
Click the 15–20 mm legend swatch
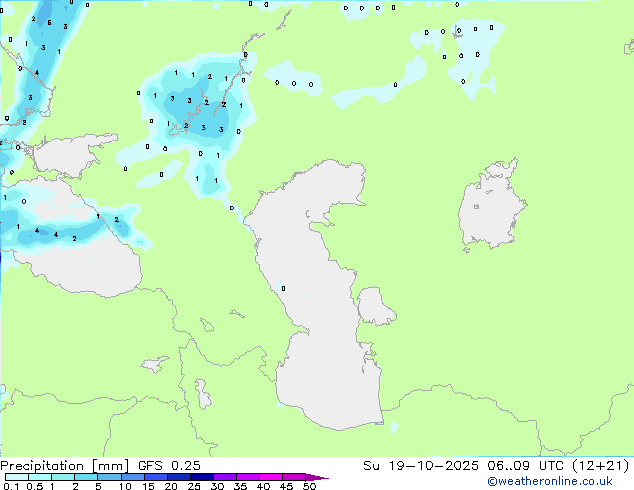pos(156,477)
